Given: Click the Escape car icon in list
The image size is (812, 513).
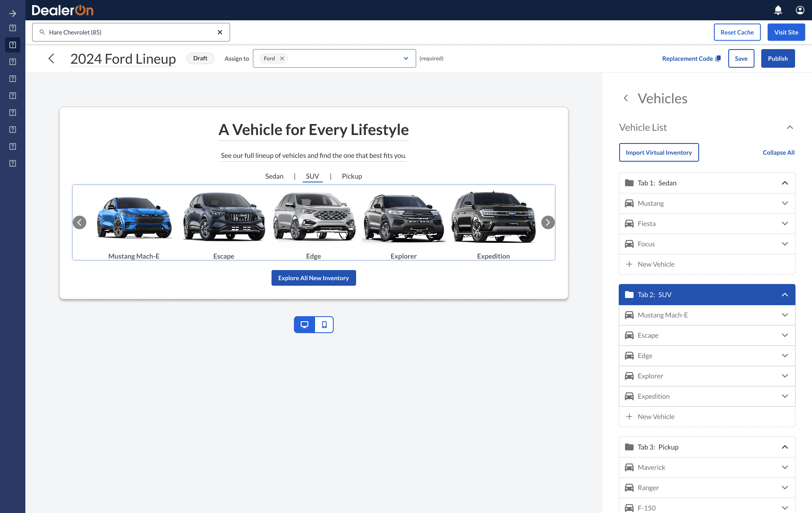Looking at the screenshot, I should tap(629, 335).
